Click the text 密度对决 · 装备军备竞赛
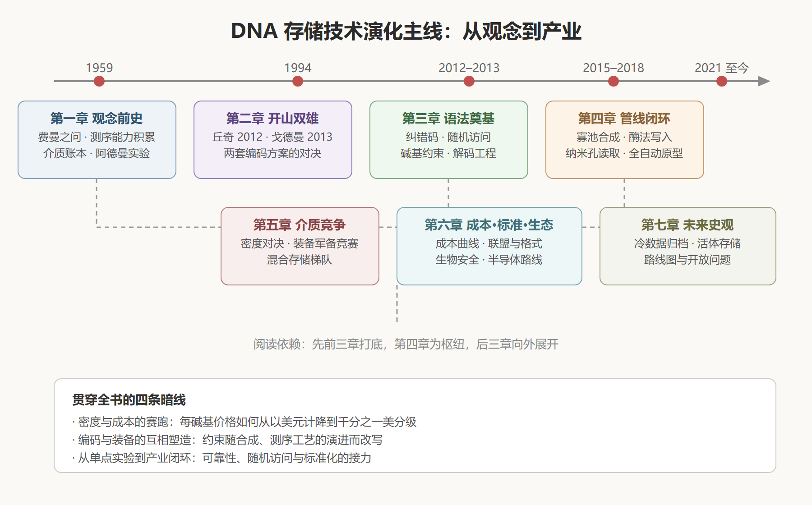 pos(300,243)
